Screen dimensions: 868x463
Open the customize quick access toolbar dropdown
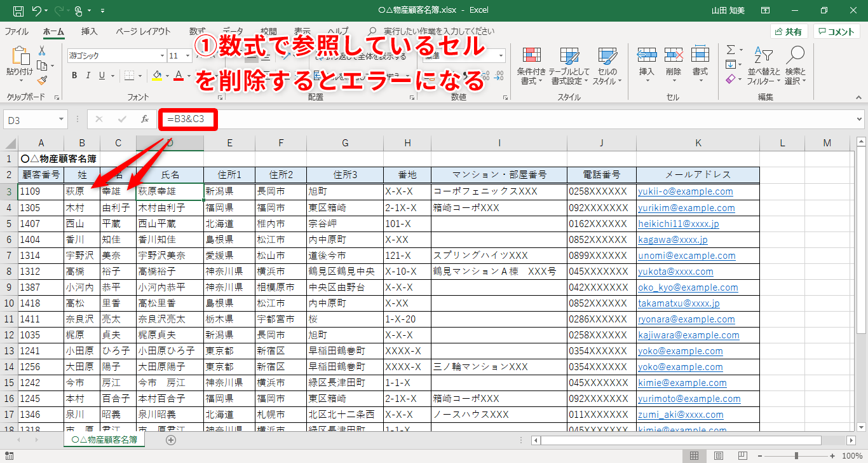104,11
